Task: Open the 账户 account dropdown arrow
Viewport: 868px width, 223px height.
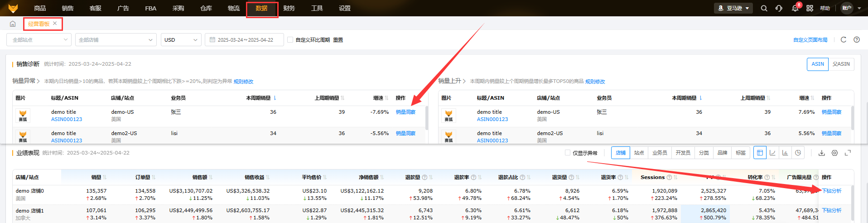Action: 859,8
